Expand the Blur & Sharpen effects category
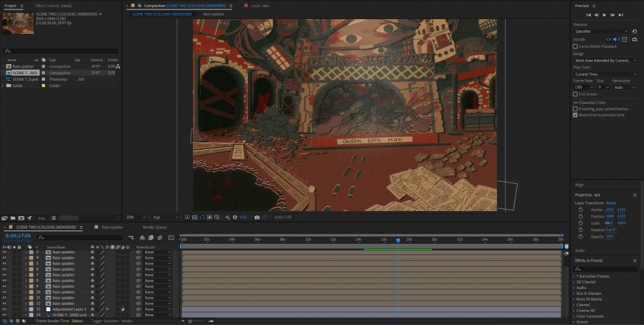 click(x=574, y=294)
